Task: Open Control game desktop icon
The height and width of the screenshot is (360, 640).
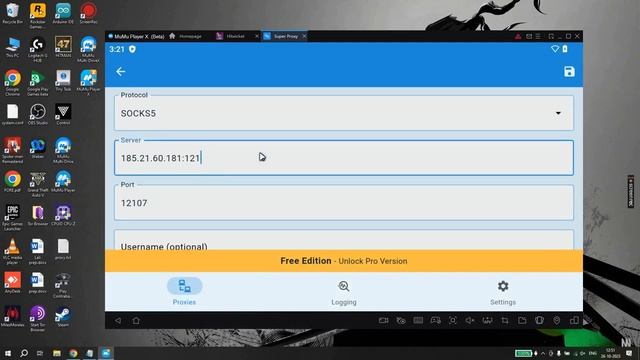Action: point(63,114)
